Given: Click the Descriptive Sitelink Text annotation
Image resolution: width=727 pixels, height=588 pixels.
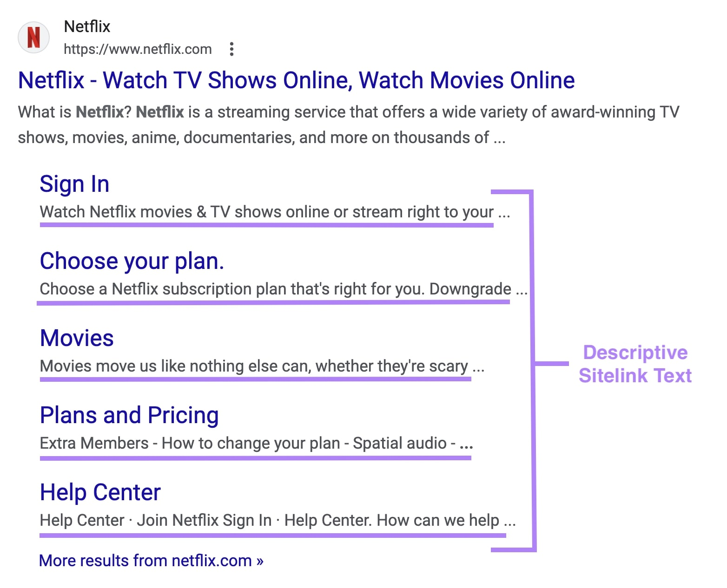Looking at the screenshot, I should point(635,364).
